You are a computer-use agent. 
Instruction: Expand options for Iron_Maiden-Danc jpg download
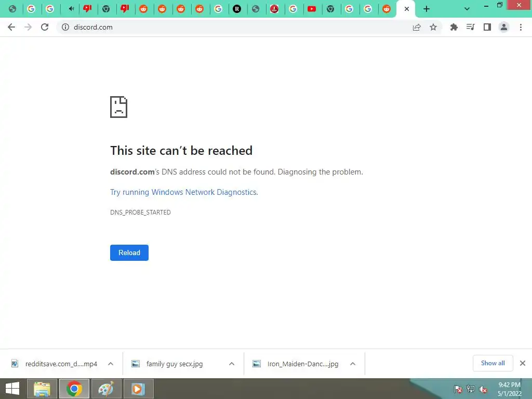coord(353,364)
